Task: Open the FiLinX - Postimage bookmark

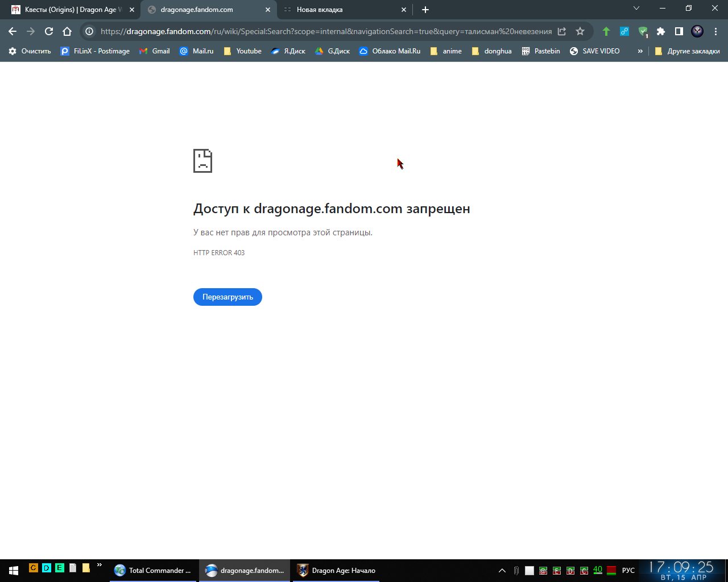Action: (x=95, y=51)
